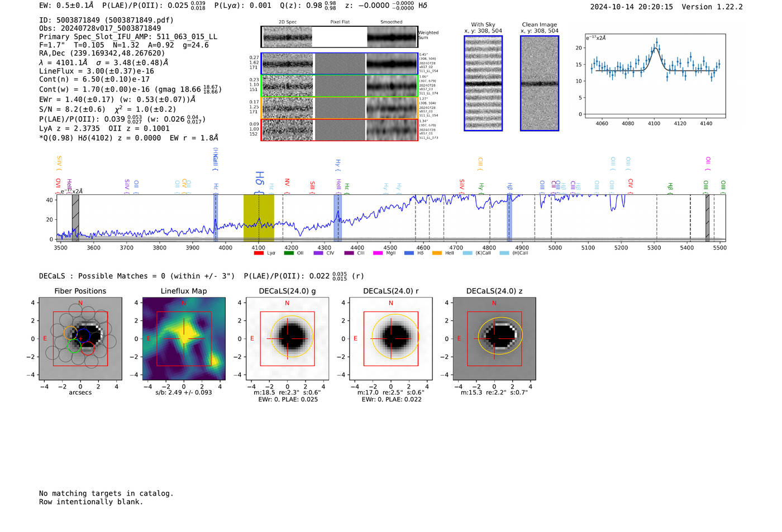Click the Clean Image panel
Image resolution: width=782 pixels, height=532 pixels.
540,83
